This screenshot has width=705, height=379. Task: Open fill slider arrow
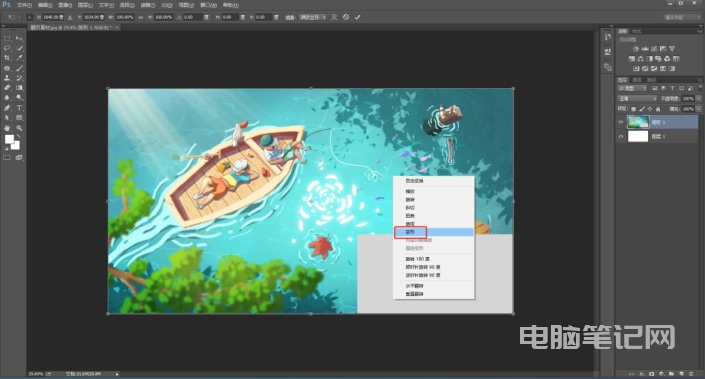pos(698,109)
